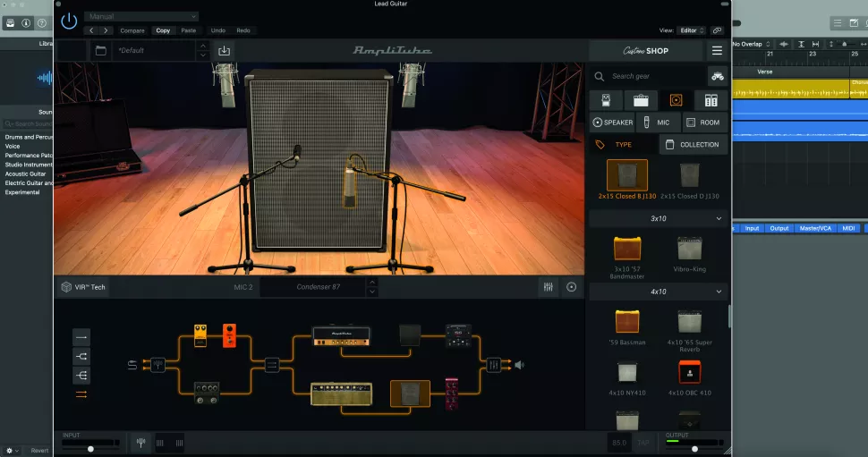Toggle the plugin power bypass button
Image resolution: width=868 pixels, height=457 pixels.
point(69,21)
